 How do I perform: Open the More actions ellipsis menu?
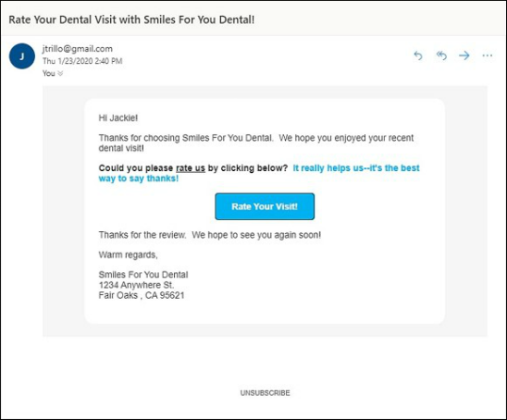click(487, 56)
